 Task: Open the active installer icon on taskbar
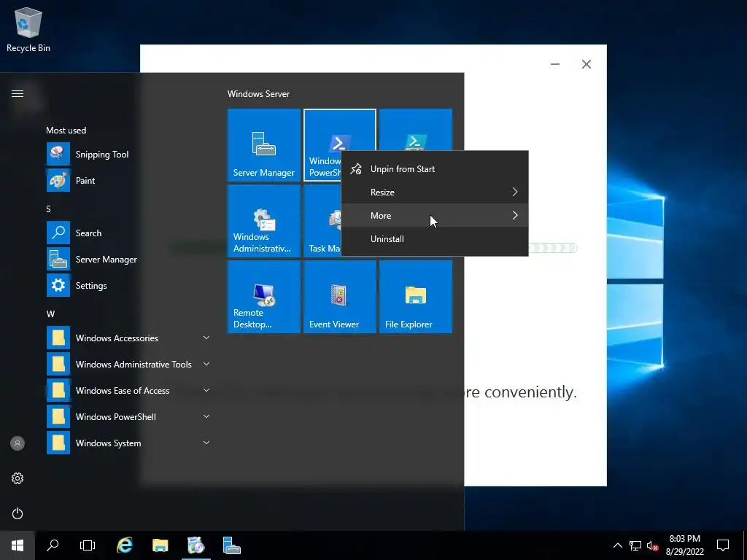[x=196, y=545]
